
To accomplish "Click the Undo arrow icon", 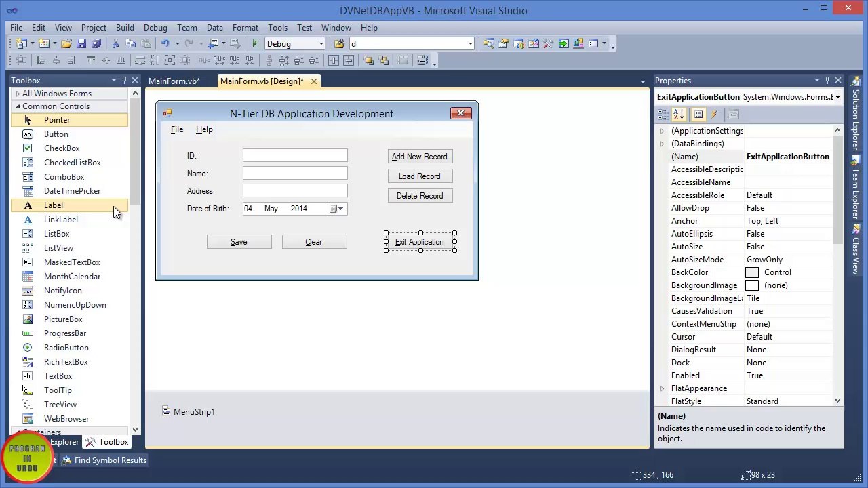I will (165, 44).
